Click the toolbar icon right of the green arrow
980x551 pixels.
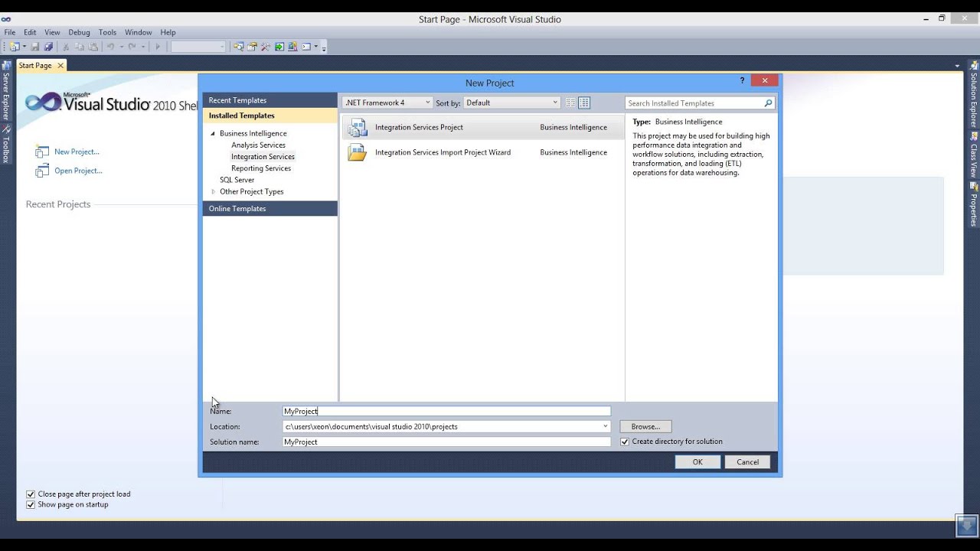tap(292, 47)
